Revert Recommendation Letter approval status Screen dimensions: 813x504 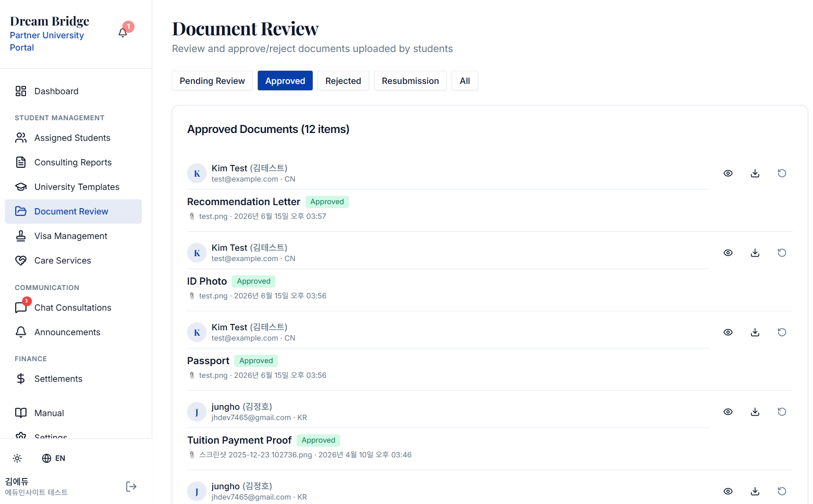782,173
